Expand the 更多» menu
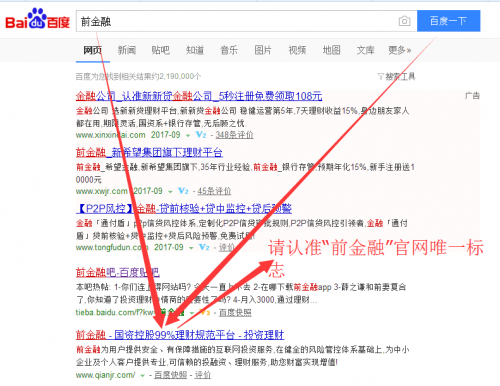Image resolution: width=500 pixels, height=386 pixels. (400, 50)
